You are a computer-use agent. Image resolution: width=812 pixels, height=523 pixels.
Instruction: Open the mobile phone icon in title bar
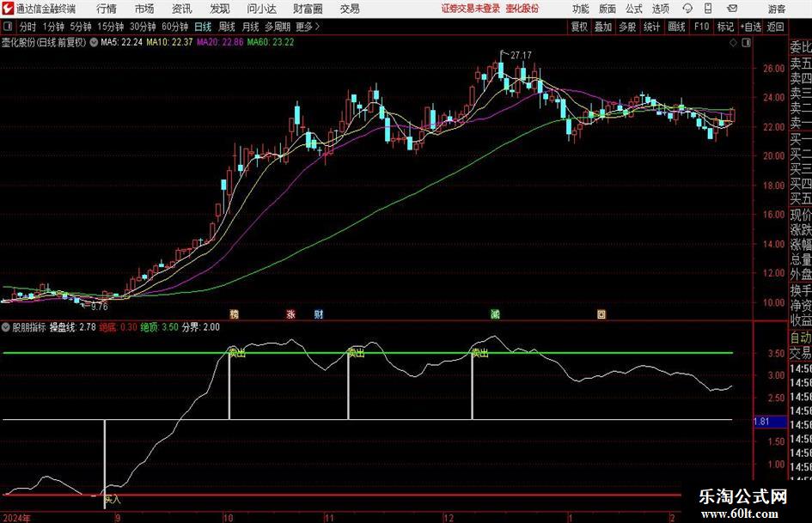pos(708,9)
